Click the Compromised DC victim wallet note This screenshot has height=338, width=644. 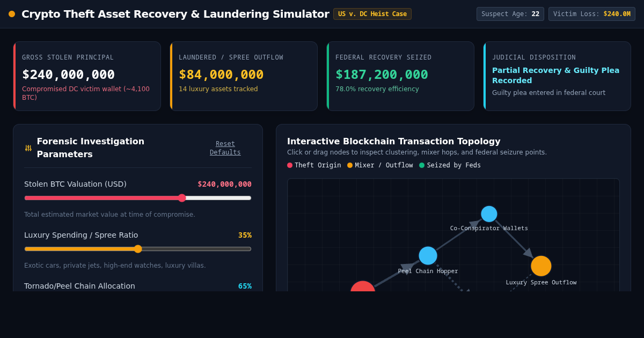86,93
